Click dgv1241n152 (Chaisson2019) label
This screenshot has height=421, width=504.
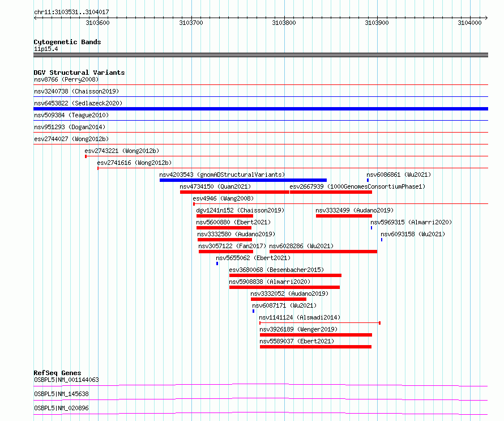240,210
